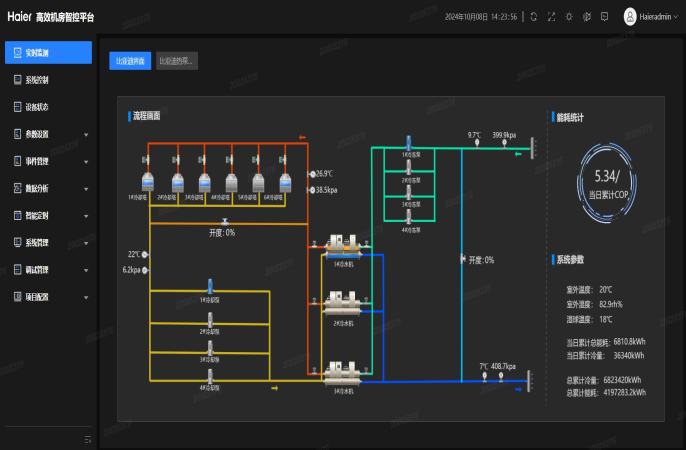
Task: Click the 6823420kWh total cooling value
Action: tap(622, 380)
